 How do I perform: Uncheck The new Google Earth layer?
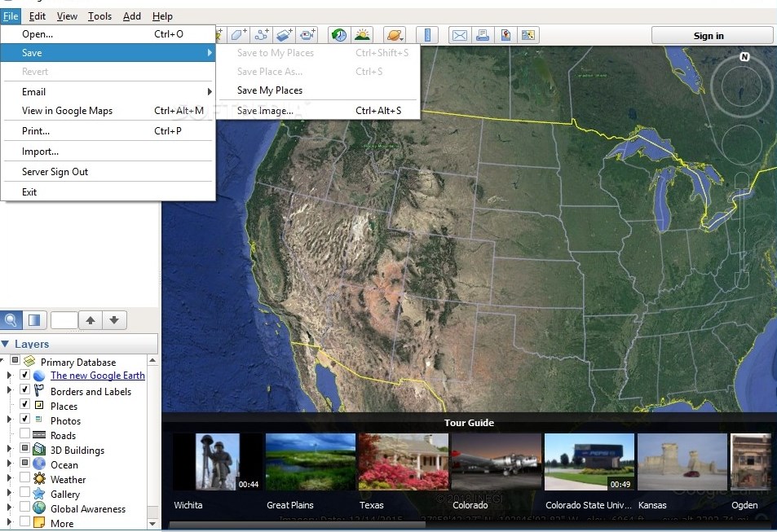pos(24,375)
